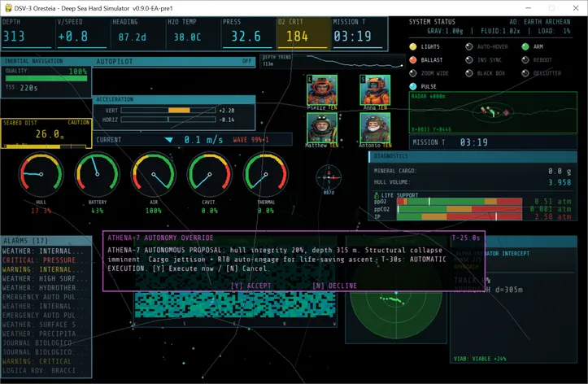
Task: Click the ppCO2 life support bar
Action: point(460,209)
